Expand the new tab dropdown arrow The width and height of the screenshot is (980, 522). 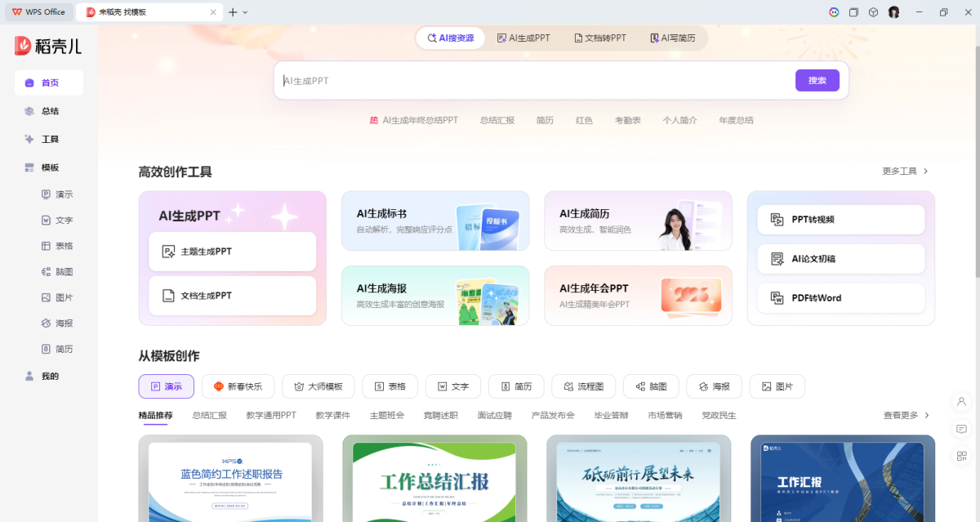pos(245,12)
